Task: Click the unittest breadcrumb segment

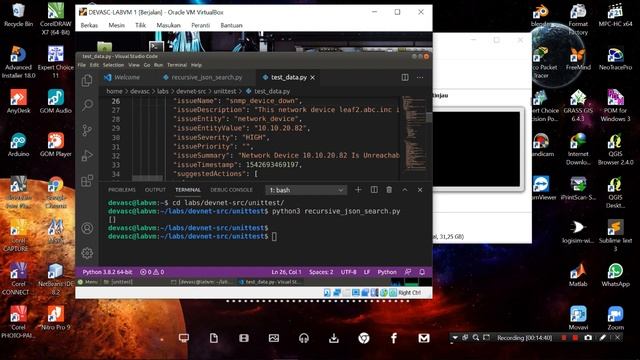Action: [x=225, y=91]
